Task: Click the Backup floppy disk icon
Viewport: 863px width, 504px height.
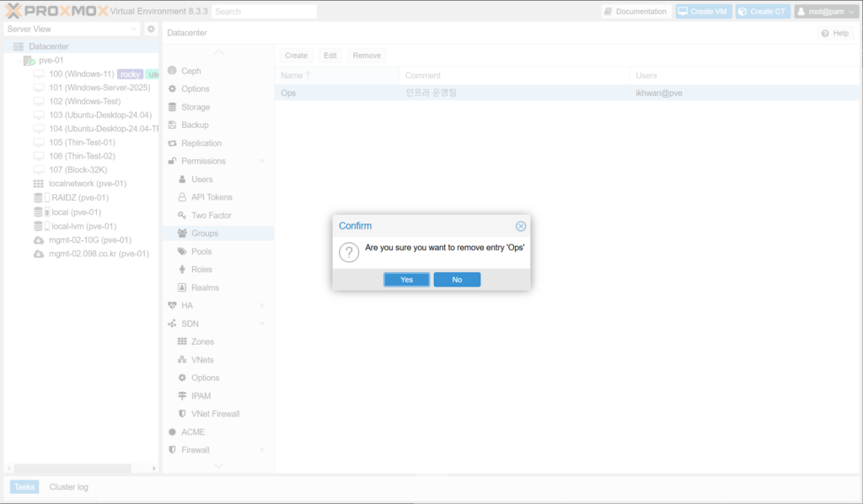Action: click(173, 125)
